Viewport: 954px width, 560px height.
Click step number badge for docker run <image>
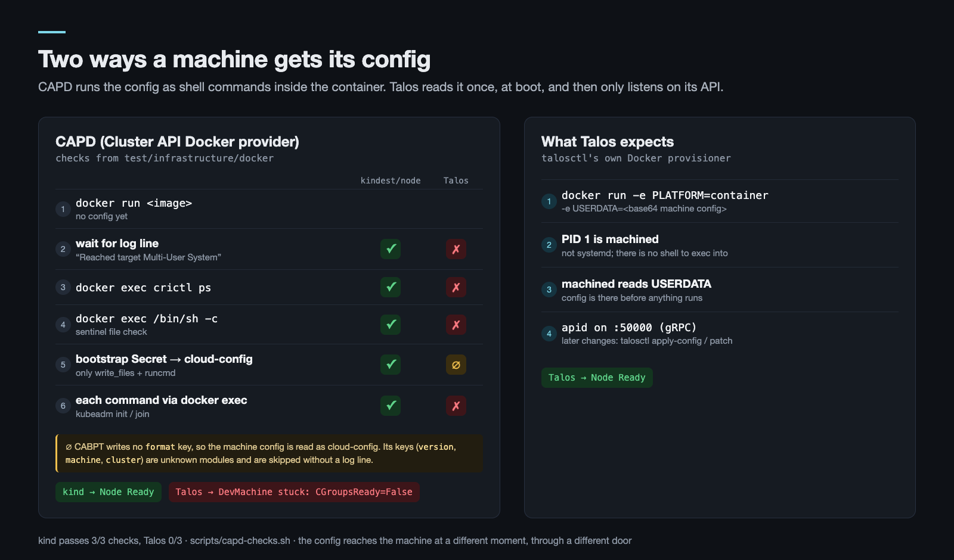(x=63, y=209)
